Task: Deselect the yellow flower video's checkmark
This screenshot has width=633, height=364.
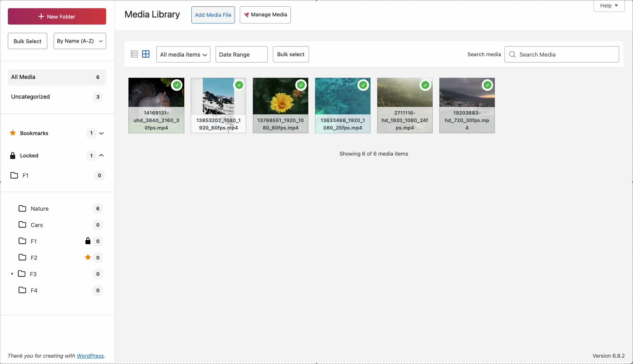Action: click(x=301, y=85)
